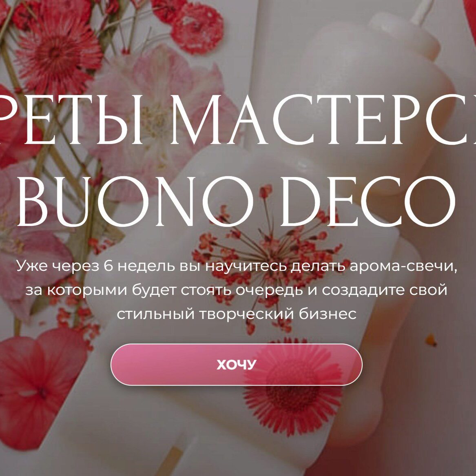Screen dimensions: 476x476
Task: Click the арома-свечи word in the subtitle
Action: coord(403,266)
